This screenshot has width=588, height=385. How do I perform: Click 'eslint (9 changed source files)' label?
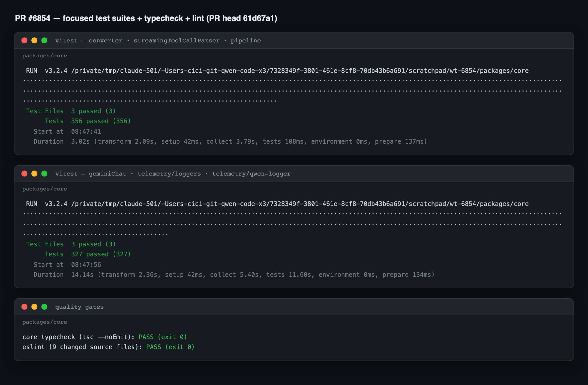click(x=82, y=347)
